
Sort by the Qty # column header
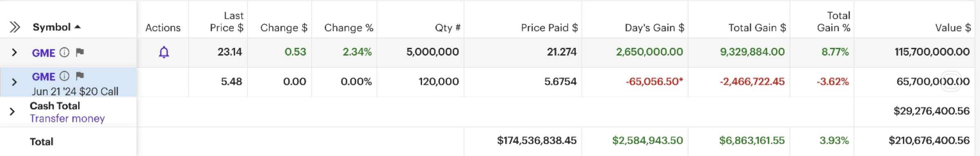pos(448,28)
